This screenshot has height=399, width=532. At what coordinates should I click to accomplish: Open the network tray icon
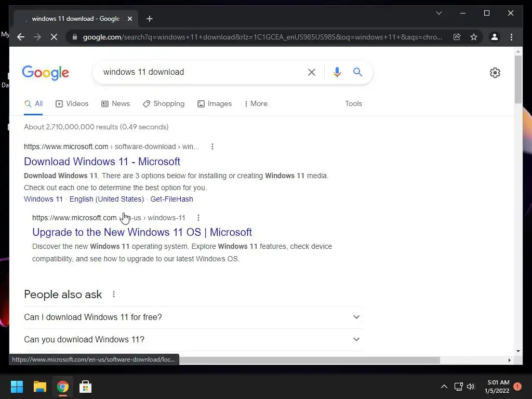[458, 387]
